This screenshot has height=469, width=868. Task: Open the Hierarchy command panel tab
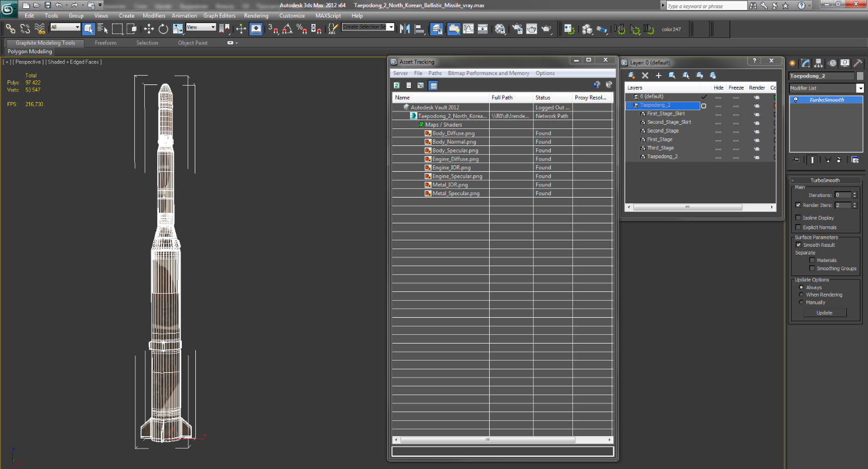(819, 63)
